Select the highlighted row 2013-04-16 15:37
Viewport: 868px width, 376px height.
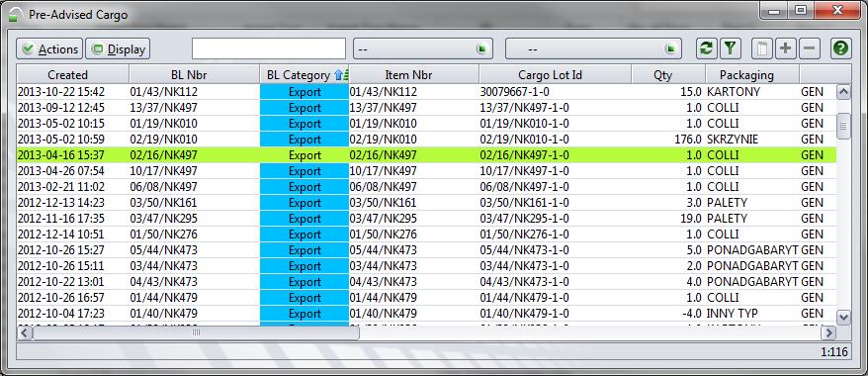[x=426, y=155]
